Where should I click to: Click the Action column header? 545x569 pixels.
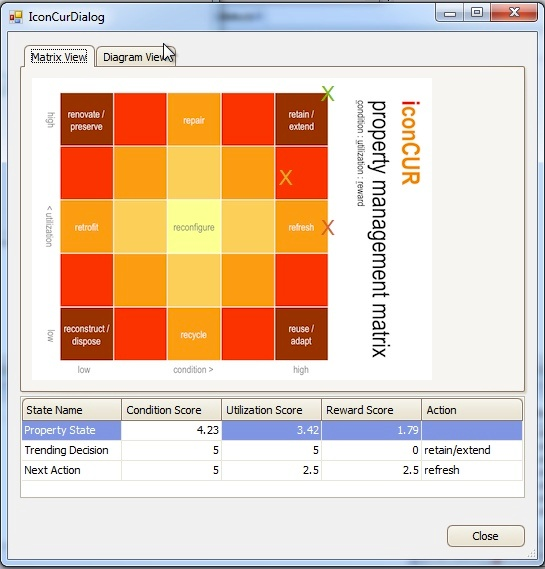click(x=472, y=410)
